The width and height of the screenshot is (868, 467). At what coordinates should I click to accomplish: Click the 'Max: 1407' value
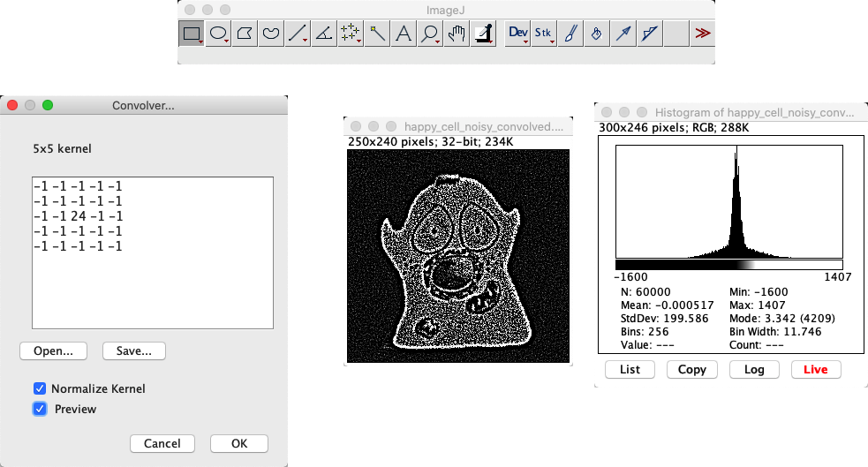pyautogui.click(x=757, y=305)
